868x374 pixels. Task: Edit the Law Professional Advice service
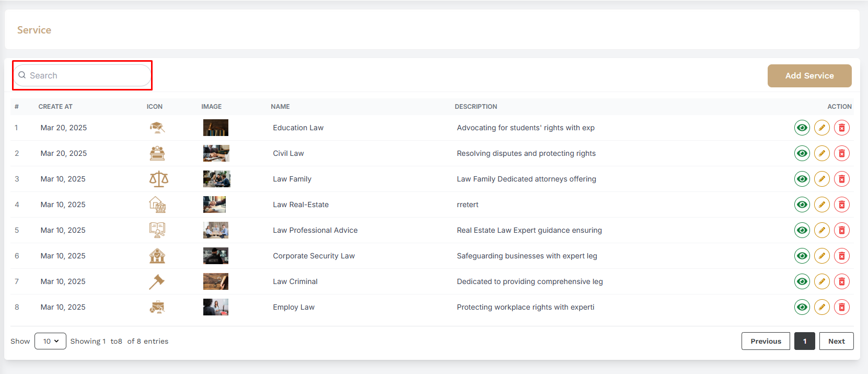coord(821,230)
